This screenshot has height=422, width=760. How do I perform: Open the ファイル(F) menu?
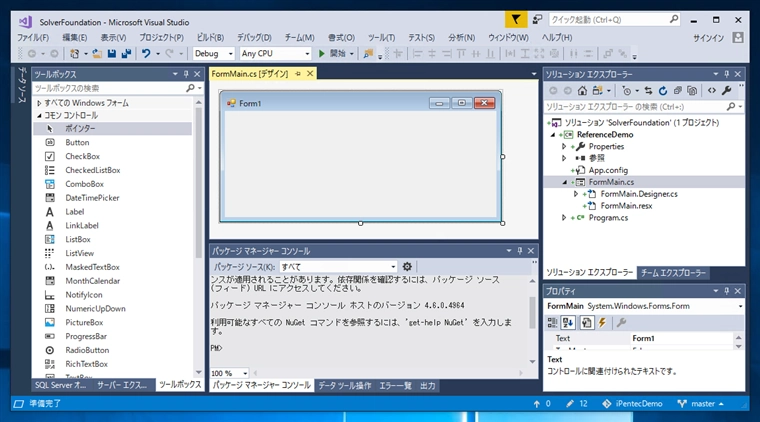(x=33, y=37)
